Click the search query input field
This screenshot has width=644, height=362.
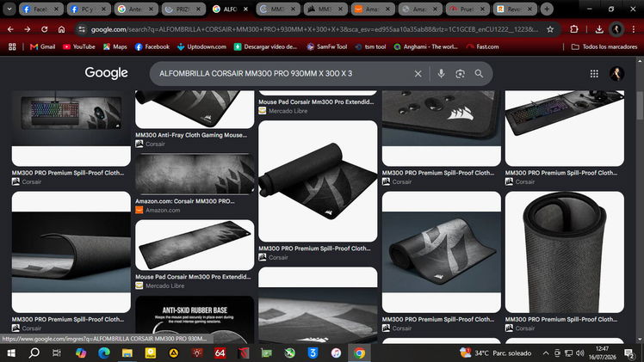(283, 74)
